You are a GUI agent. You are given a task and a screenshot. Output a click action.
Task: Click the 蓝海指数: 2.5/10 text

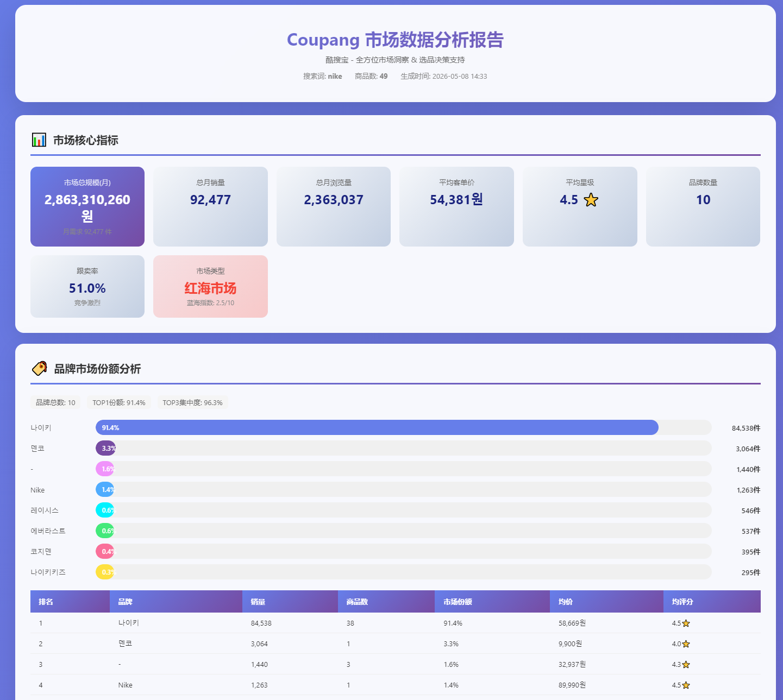click(x=210, y=303)
